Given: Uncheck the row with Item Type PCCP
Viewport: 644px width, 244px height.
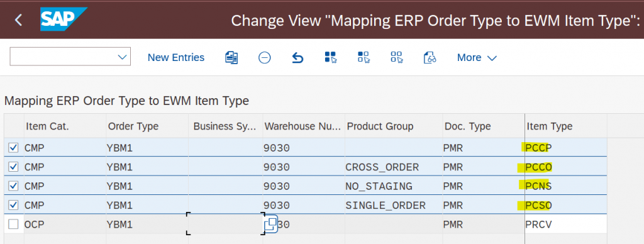Looking at the screenshot, I should [x=14, y=147].
